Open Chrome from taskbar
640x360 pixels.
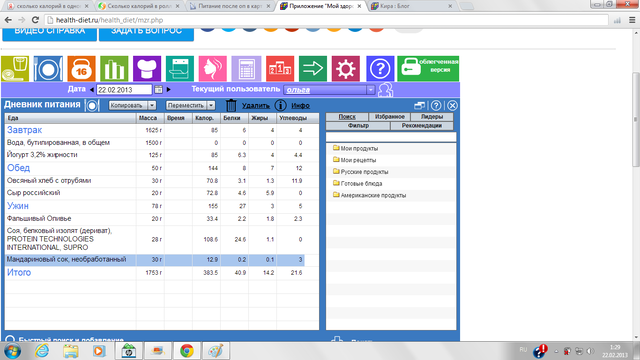tap(187, 351)
